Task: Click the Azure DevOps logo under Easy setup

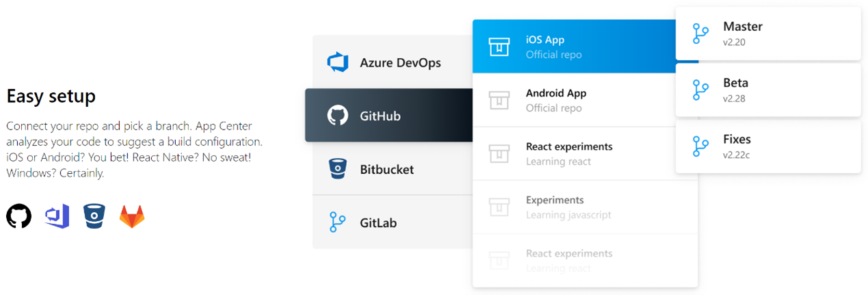Action: tap(57, 216)
